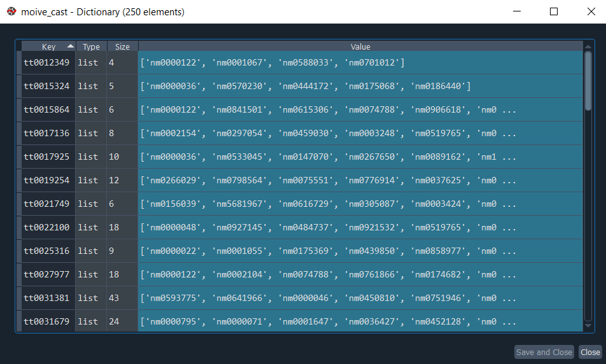The height and width of the screenshot is (364, 606).
Task: Click the Key column sort arrow
Action: [x=70, y=46]
